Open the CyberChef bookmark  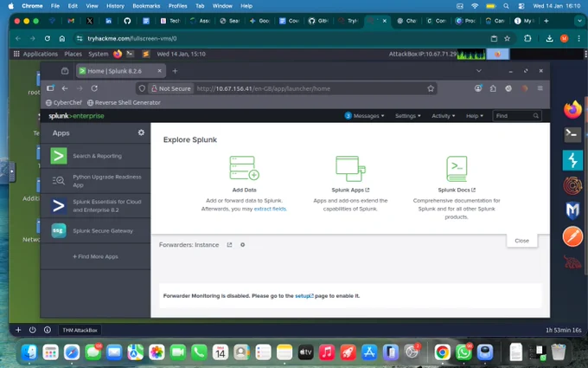64,102
